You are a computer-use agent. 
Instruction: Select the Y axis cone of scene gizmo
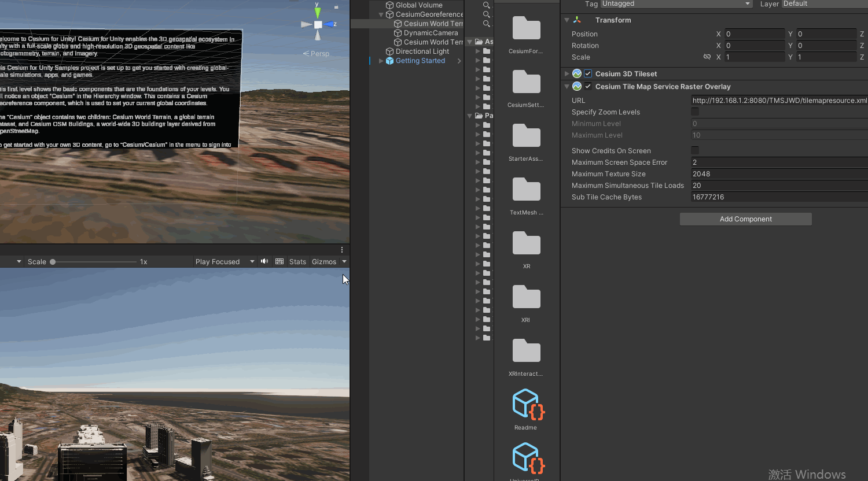pyautogui.click(x=317, y=12)
